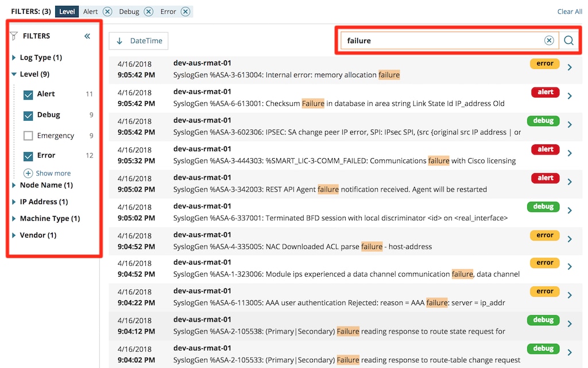
Task: Collapse the Level filter section
Action: click(x=16, y=74)
